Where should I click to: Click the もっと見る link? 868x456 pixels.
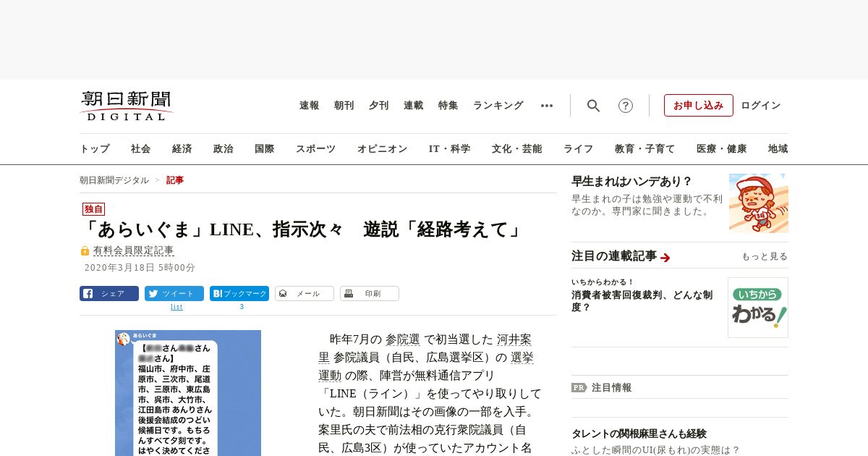(765, 256)
